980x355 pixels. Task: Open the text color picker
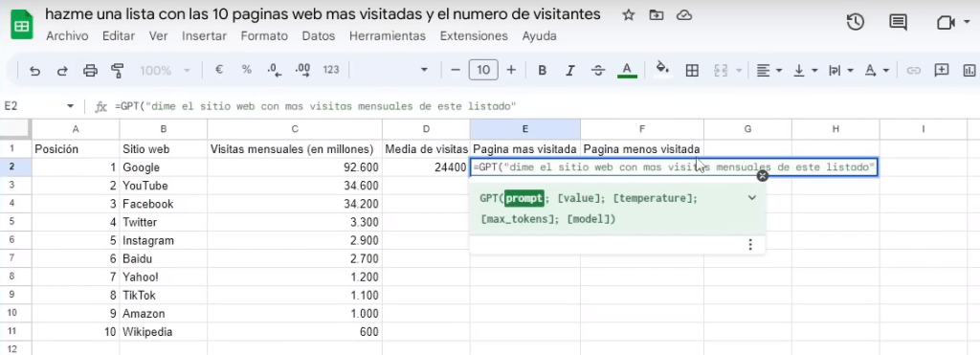click(627, 71)
